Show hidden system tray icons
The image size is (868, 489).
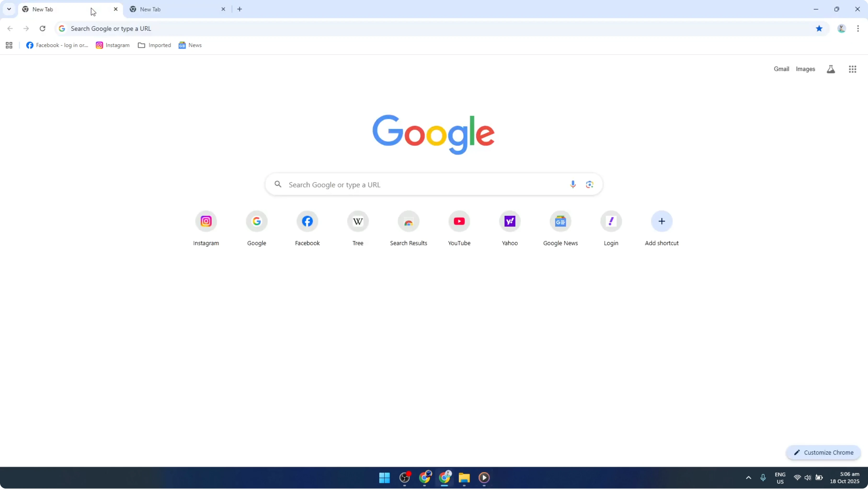pyautogui.click(x=748, y=478)
